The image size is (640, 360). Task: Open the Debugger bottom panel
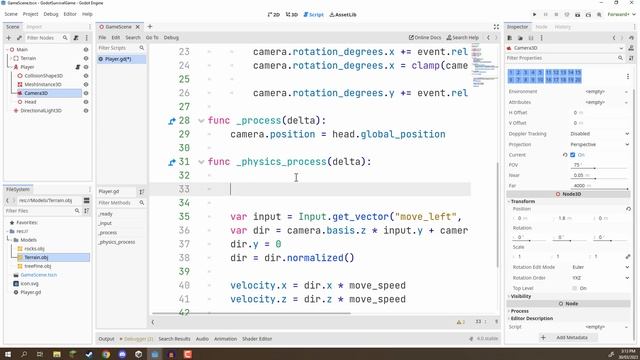pos(136,339)
